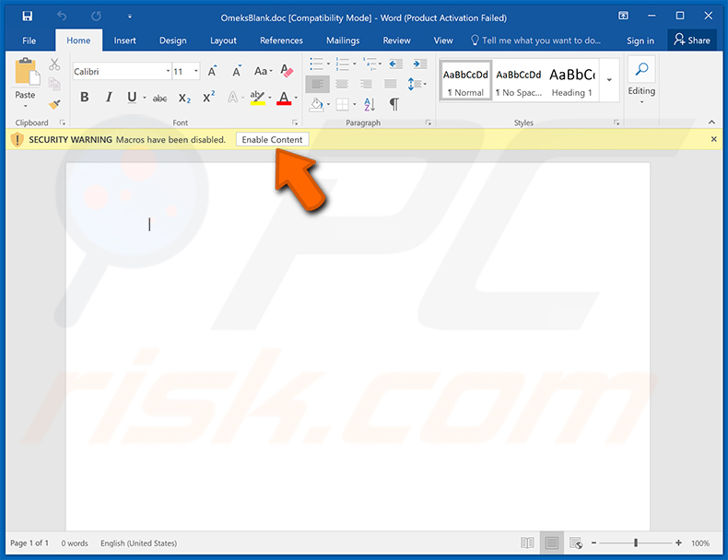Click the Paste clipboard icon
Image resolution: width=728 pixels, height=560 pixels.
click(26, 72)
